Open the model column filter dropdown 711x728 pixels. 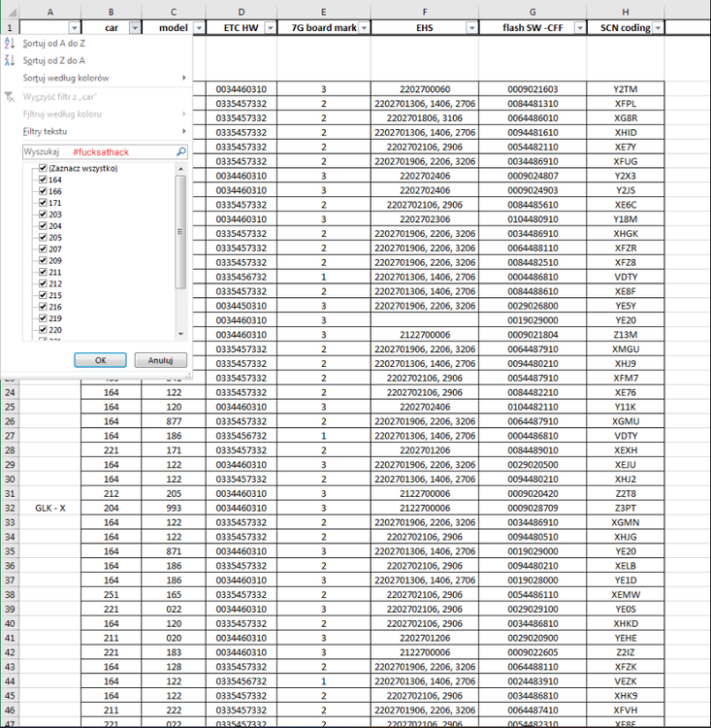point(199,28)
